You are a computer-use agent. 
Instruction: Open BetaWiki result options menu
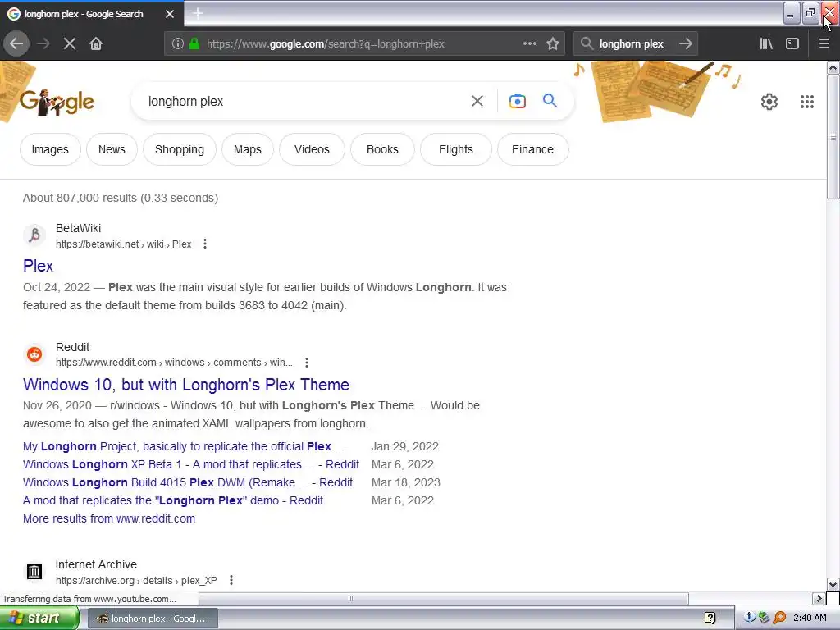tap(204, 244)
